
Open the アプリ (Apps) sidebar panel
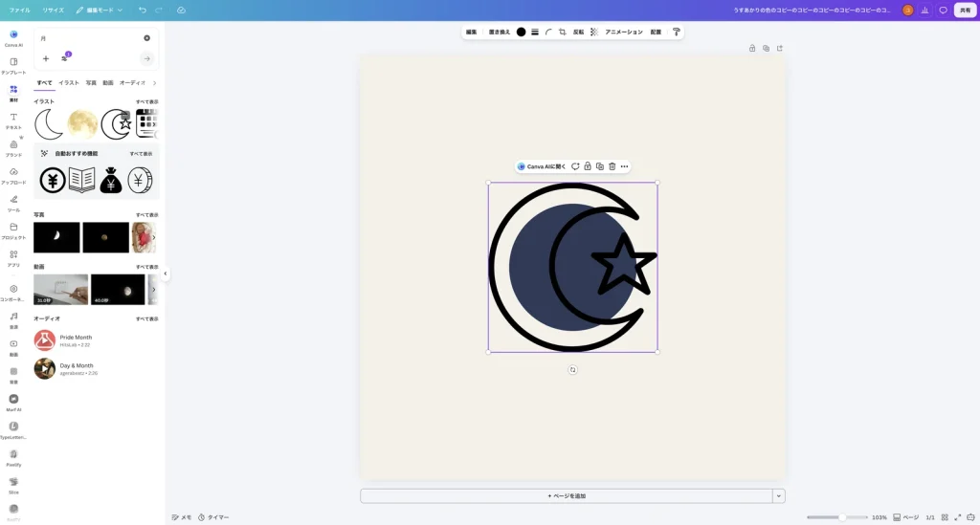point(13,258)
